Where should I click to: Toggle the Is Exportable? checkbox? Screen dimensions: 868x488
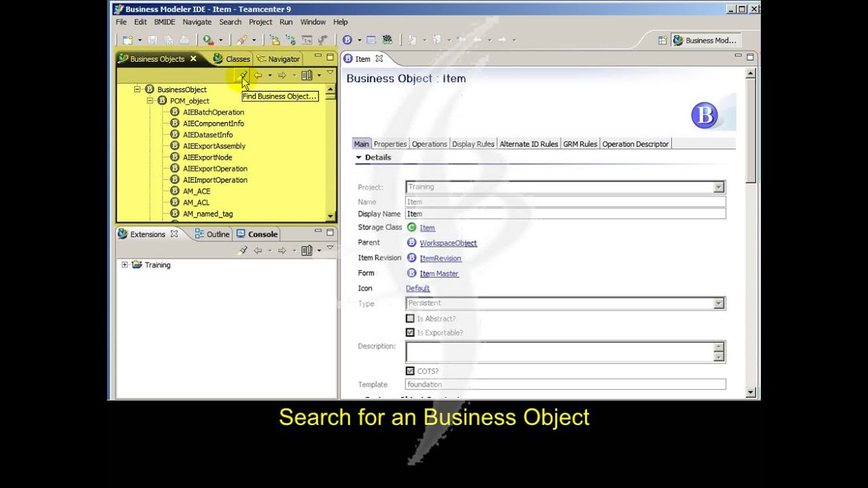pos(410,333)
